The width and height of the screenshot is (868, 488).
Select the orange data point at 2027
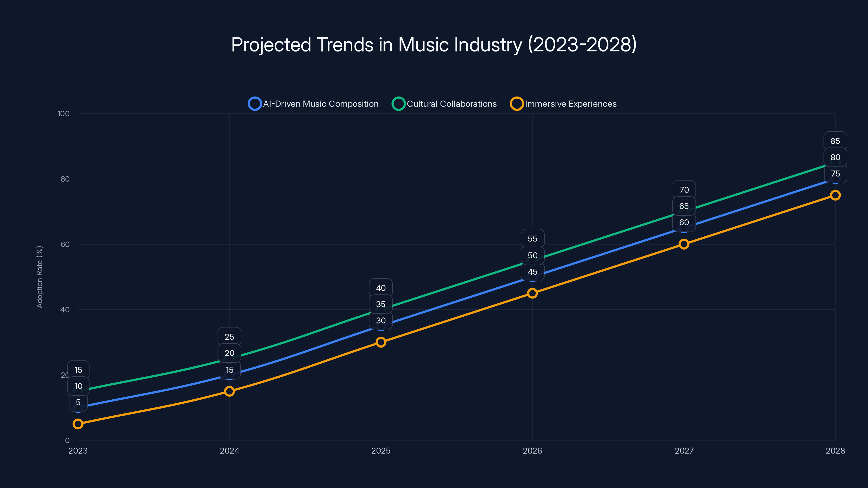tap(684, 244)
